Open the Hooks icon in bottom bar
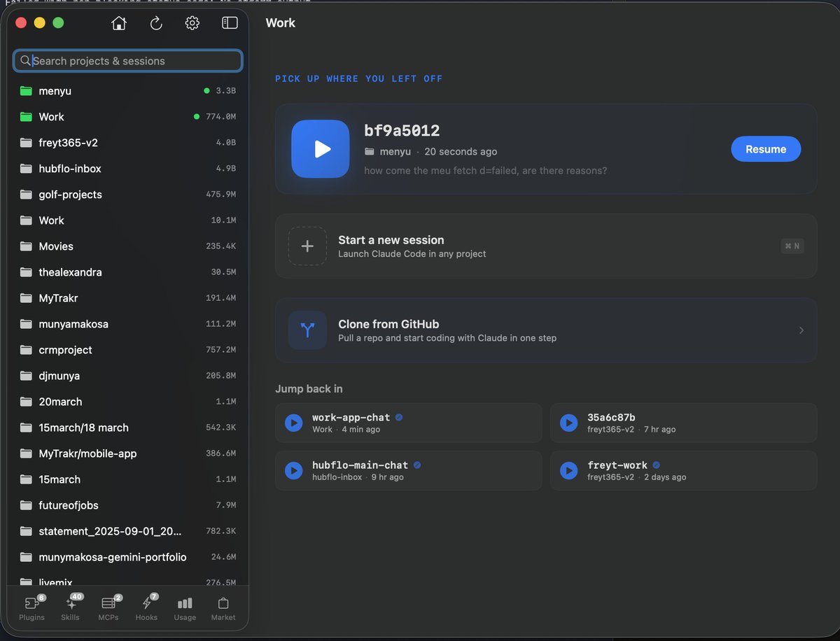 click(x=146, y=603)
